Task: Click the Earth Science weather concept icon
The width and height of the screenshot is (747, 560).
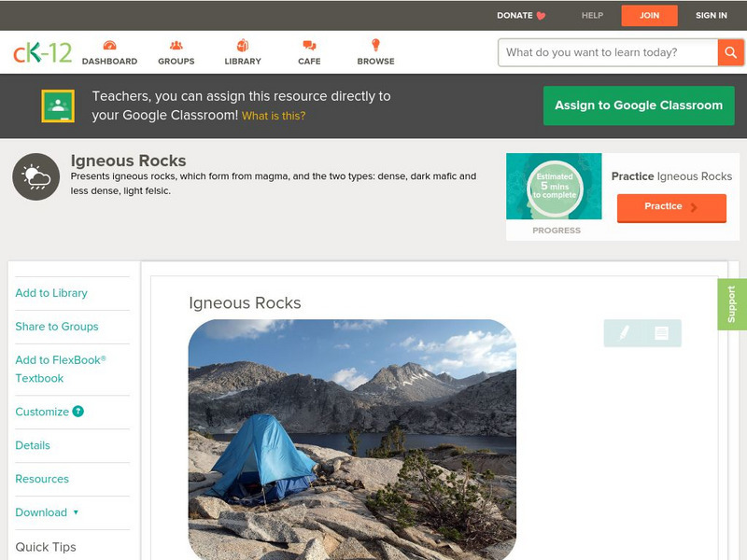Action: [x=36, y=176]
